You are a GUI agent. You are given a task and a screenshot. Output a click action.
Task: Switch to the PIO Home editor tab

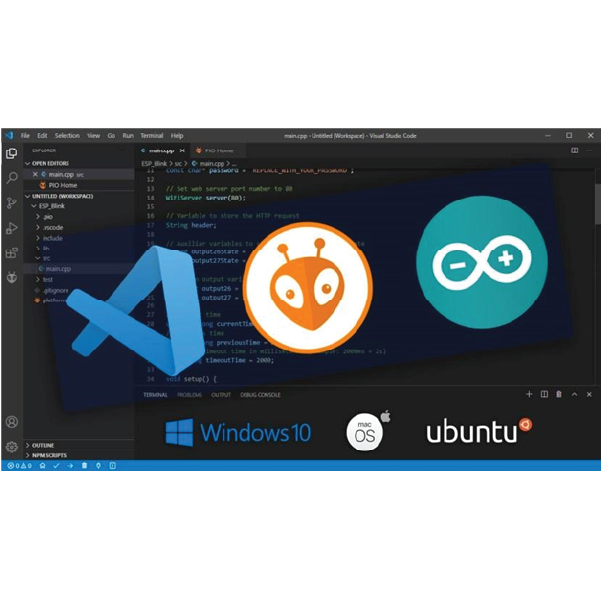click(218, 150)
